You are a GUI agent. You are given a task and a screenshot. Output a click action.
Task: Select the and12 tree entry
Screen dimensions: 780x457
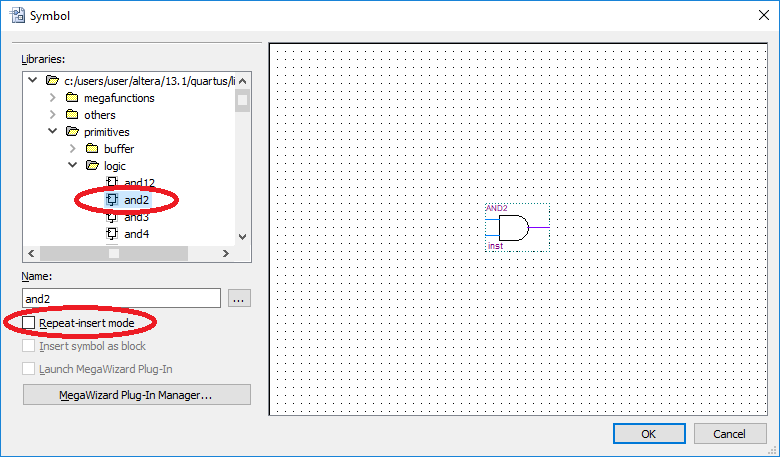point(139,183)
